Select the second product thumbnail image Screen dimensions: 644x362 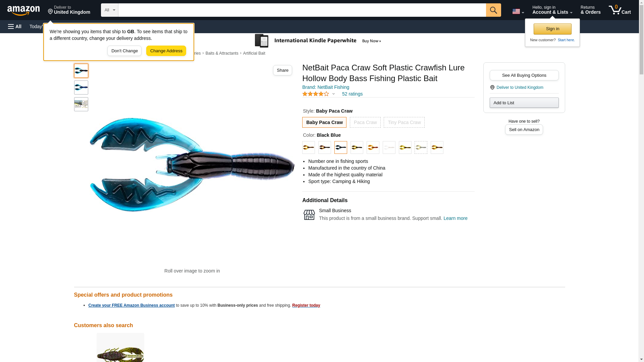pos(81,87)
